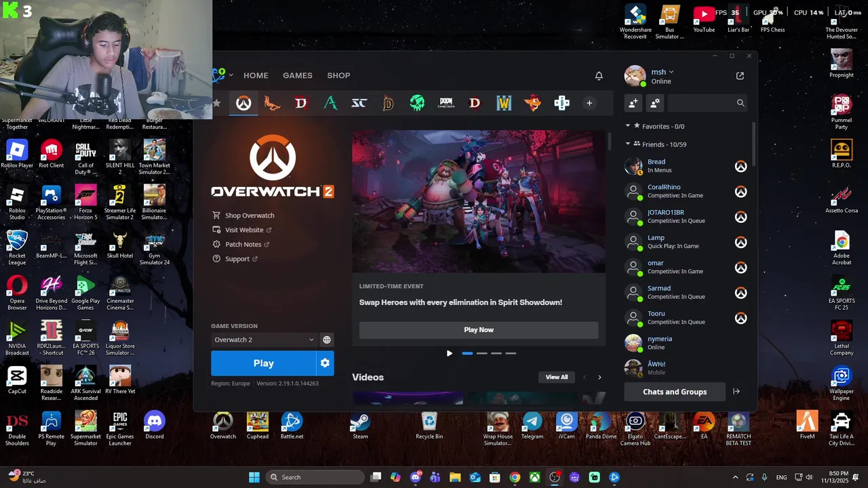Open the Sea of Thieves skull icon
This screenshot has height=488, width=868.
click(417, 103)
